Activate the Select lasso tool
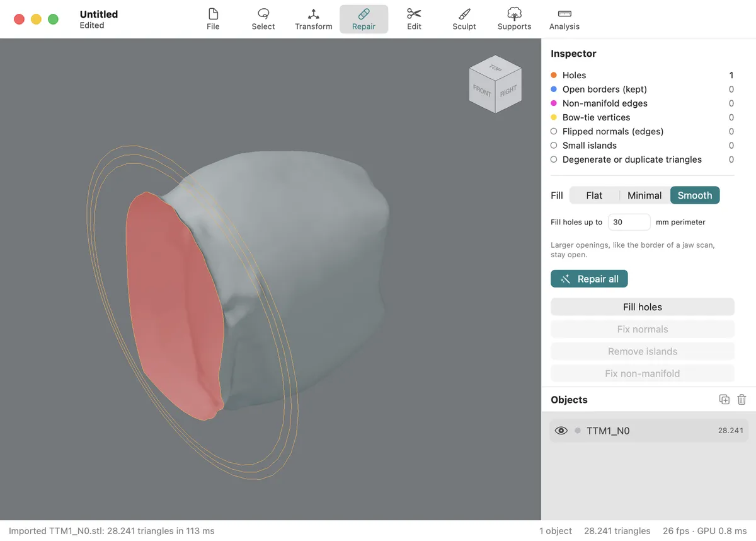Image resolution: width=756 pixels, height=541 pixels. point(263,19)
